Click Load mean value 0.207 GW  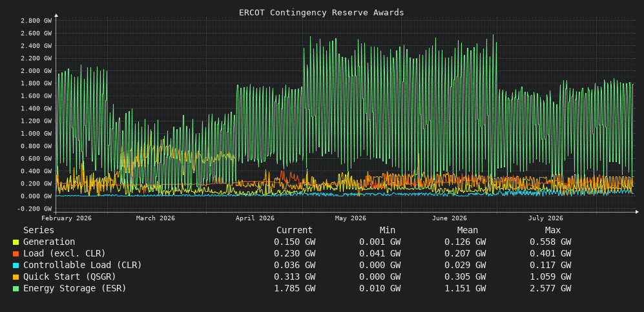point(465,253)
